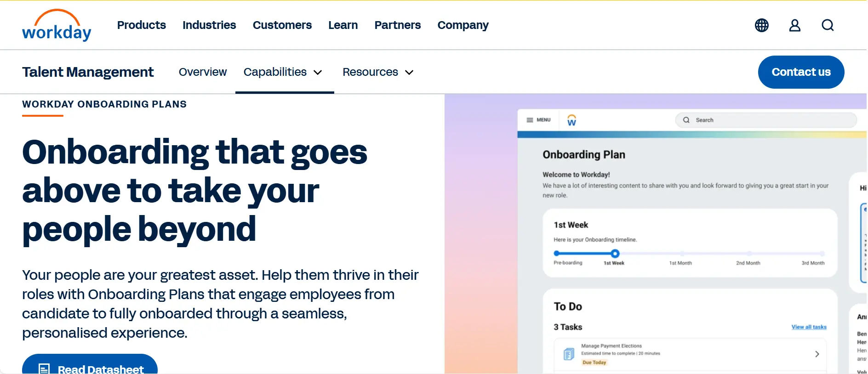Image resolution: width=868 pixels, height=374 pixels.
Task: Click the 1st Week timeline marker
Action: pos(615,254)
